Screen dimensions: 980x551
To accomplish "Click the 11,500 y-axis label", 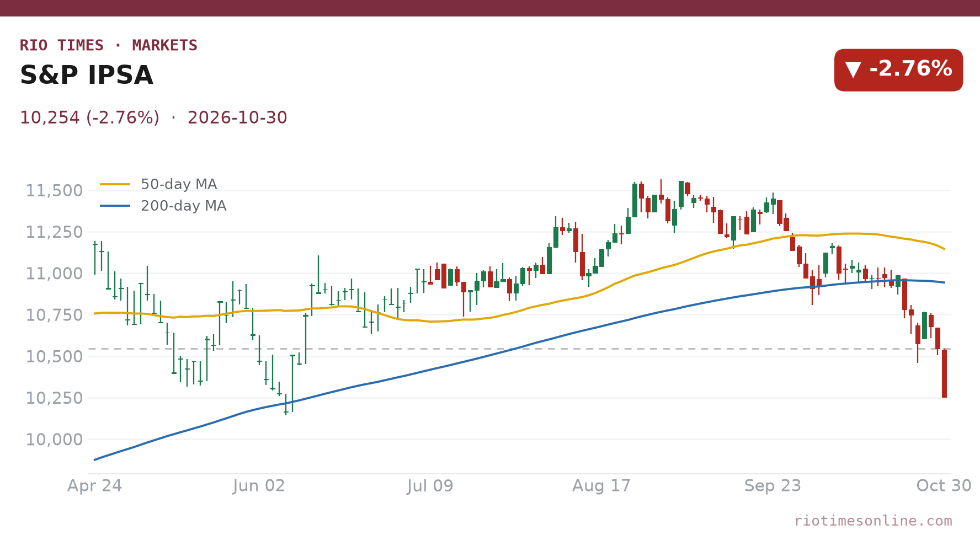I will (x=54, y=191).
